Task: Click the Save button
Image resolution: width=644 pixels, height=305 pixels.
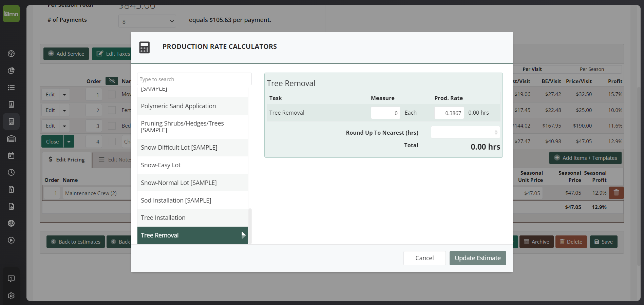Action: point(604,242)
